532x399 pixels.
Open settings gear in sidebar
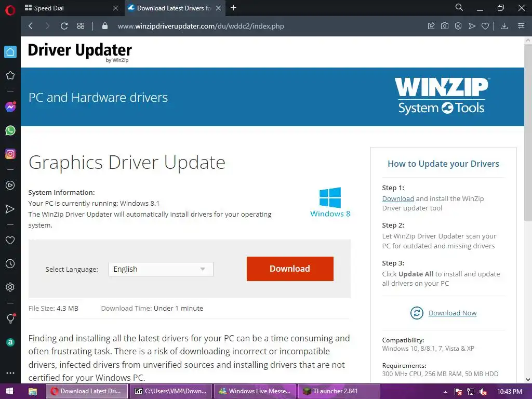(10, 287)
